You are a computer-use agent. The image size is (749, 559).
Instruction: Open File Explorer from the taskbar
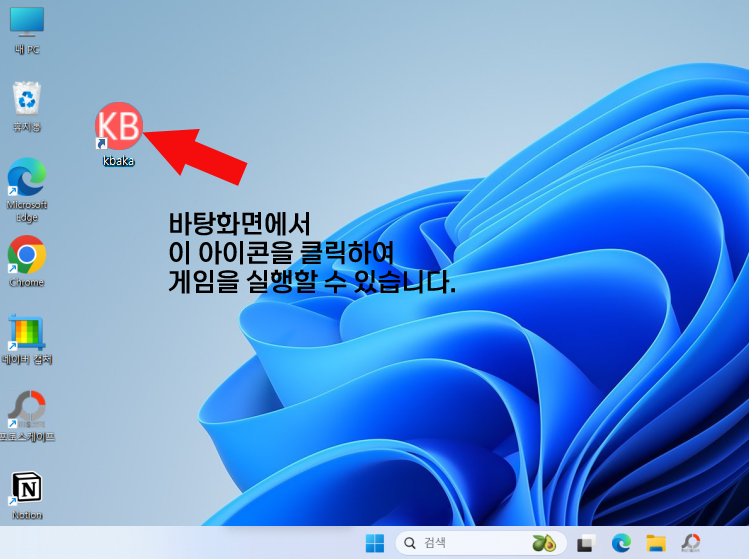coord(656,543)
